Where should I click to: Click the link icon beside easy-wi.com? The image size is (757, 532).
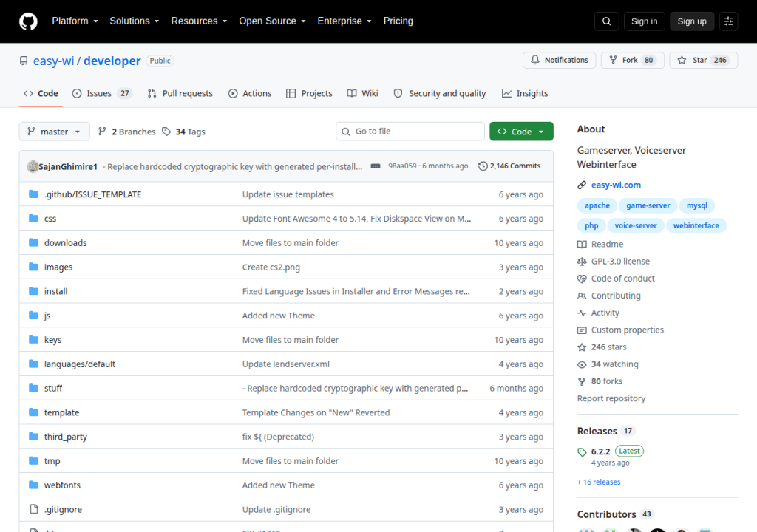582,185
